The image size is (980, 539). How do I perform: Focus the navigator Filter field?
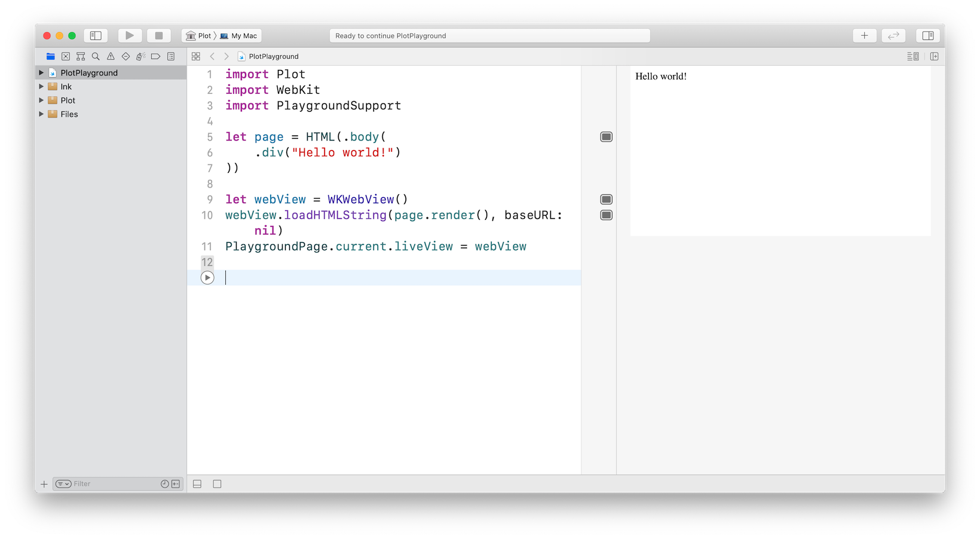point(116,484)
